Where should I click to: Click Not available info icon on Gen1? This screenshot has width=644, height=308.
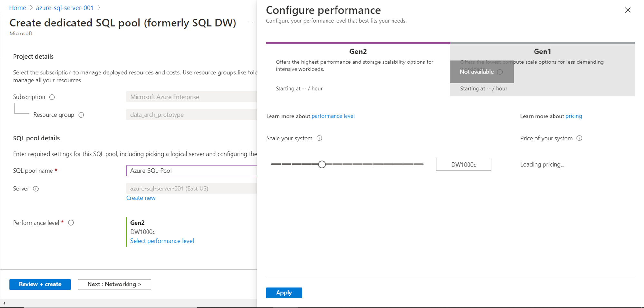[x=500, y=72]
